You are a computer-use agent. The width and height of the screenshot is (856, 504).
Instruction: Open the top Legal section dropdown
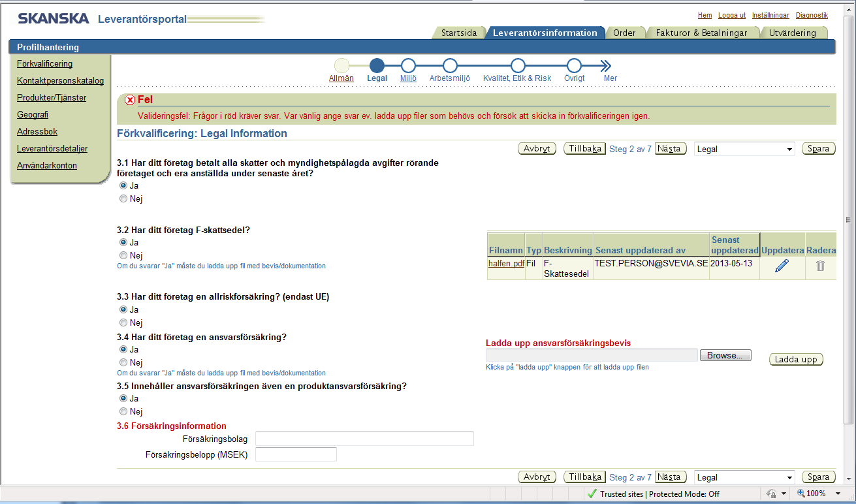[744, 149]
